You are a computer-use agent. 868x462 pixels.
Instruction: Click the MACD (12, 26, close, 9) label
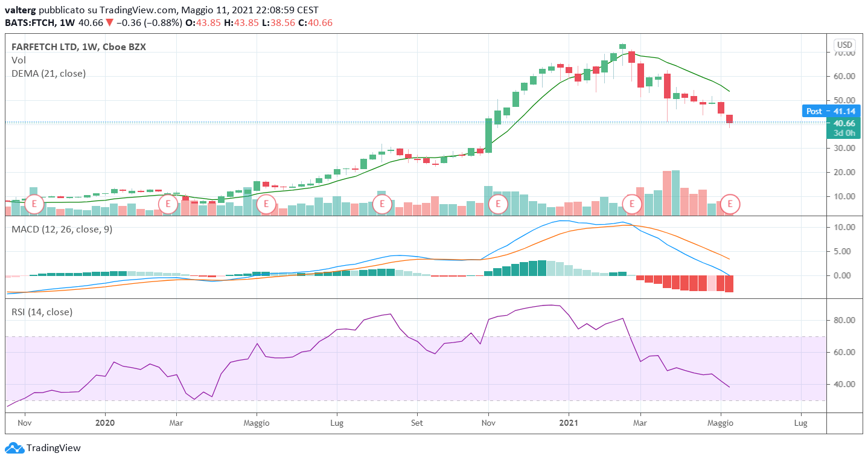[62, 229]
